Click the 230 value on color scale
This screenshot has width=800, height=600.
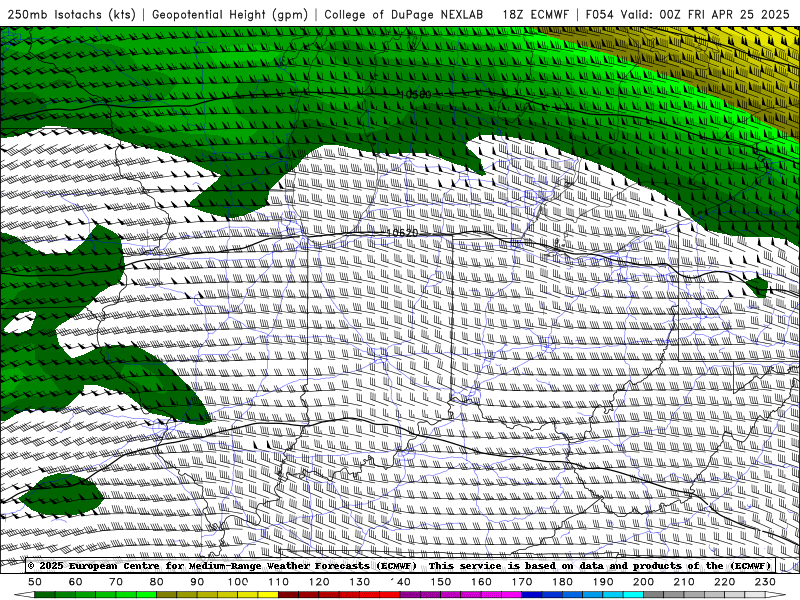(765, 582)
